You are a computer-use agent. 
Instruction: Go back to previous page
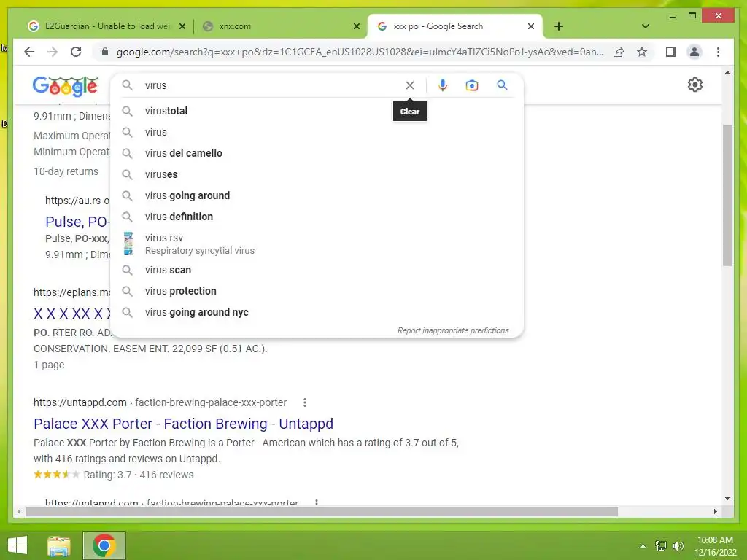pyautogui.click(x=29, y=52)
